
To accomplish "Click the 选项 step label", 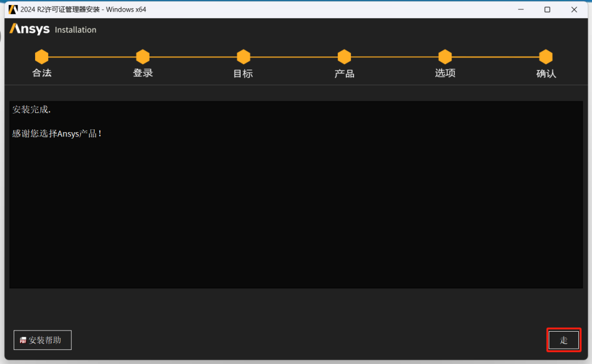I will click(x=445, y=73).
